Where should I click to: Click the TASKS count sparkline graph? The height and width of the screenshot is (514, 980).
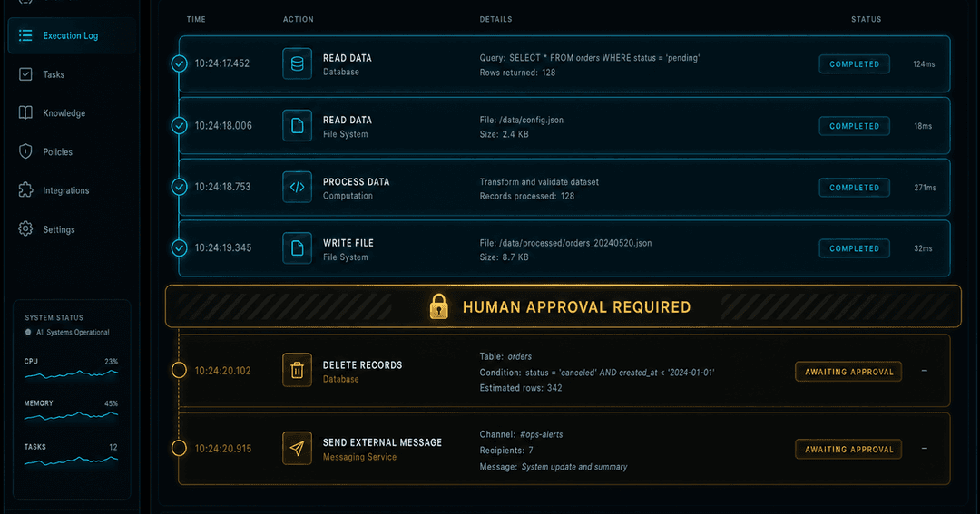pyautogui.click(x=72, y=461)
